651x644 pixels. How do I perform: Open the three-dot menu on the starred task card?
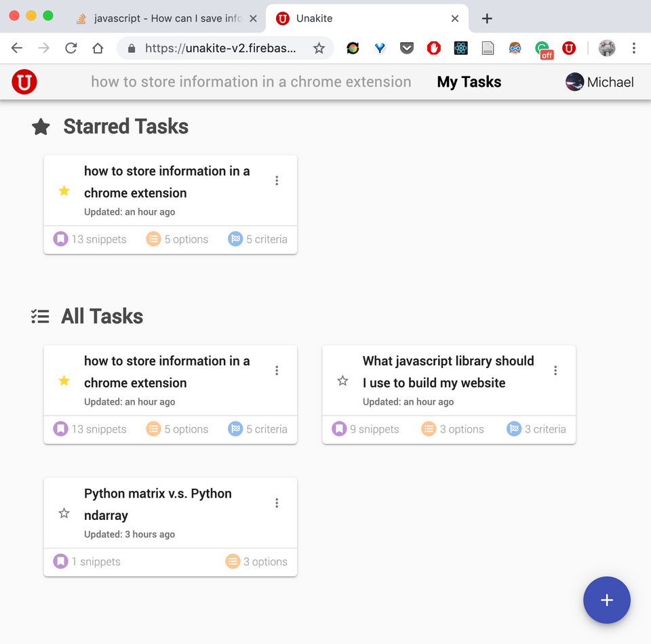277,180
